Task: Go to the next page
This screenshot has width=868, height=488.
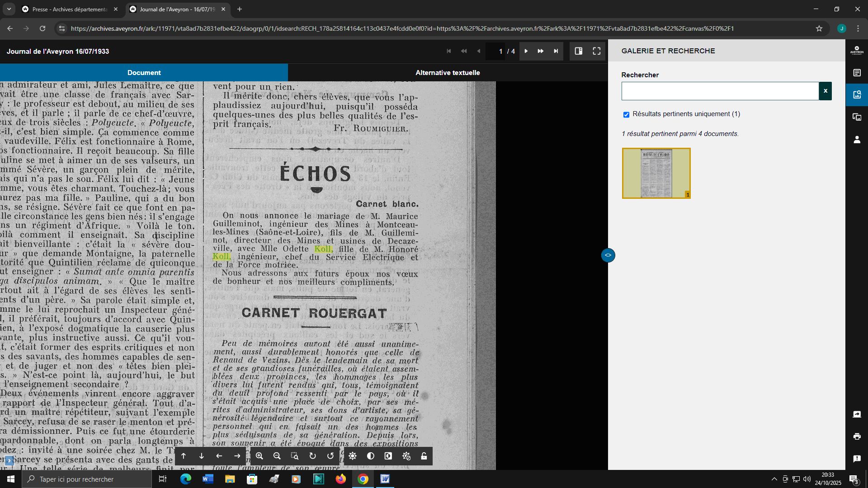Action: (x=526, y=51)
